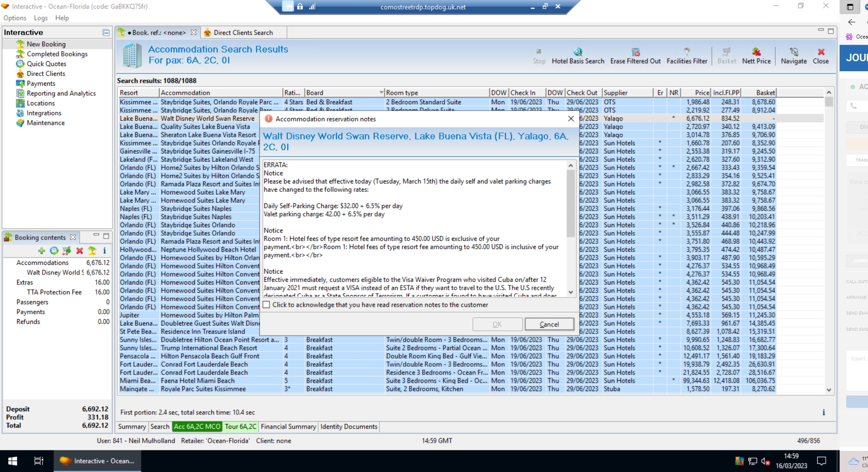The image size is (868, 472).
Task: Collapse the Interactive panel
Action: (x=106, y=32)
